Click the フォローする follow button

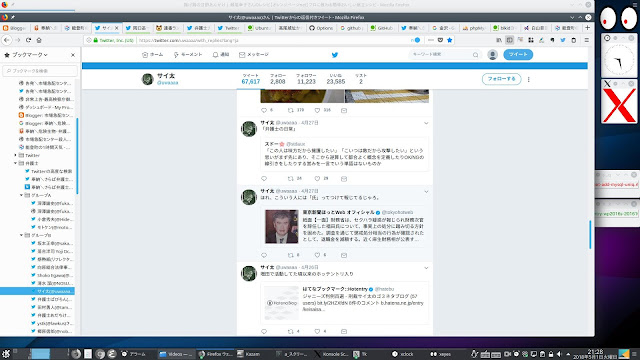click(x=502, y=79)
